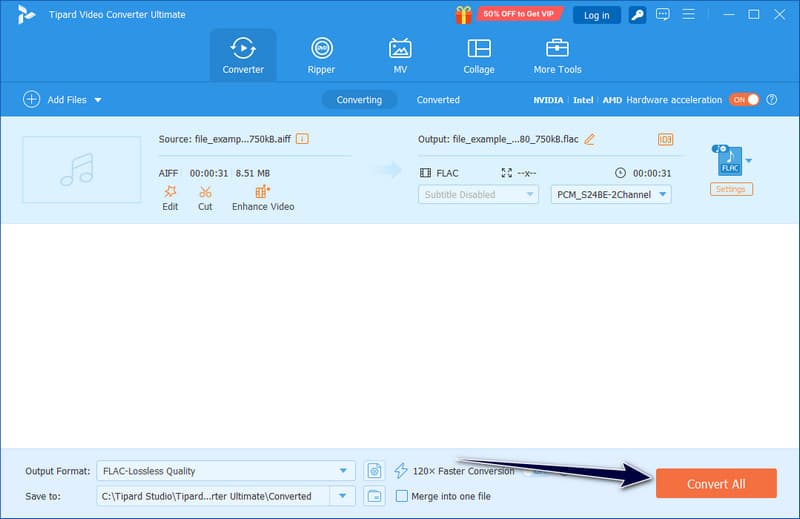This screenshot has height=519, width=800.
Task: Click the Tipard application logo
Action: tap(26, 15)
